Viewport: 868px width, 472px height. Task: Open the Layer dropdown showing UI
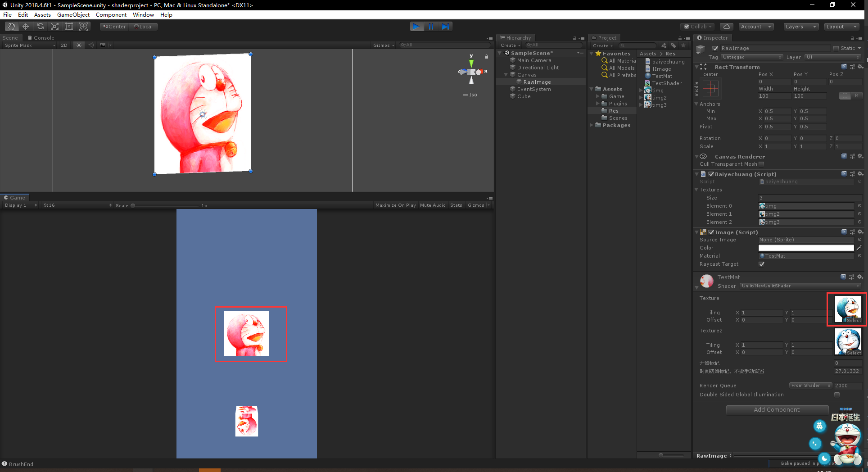tap(832, 57)
